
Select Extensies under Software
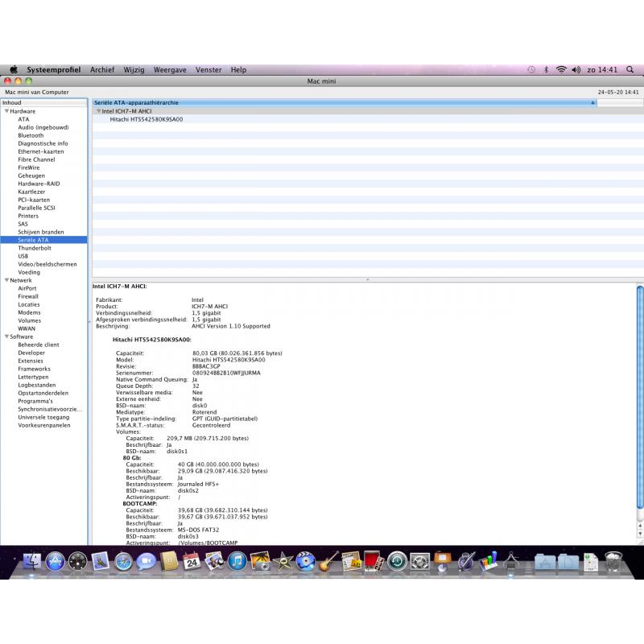(31, 361)
